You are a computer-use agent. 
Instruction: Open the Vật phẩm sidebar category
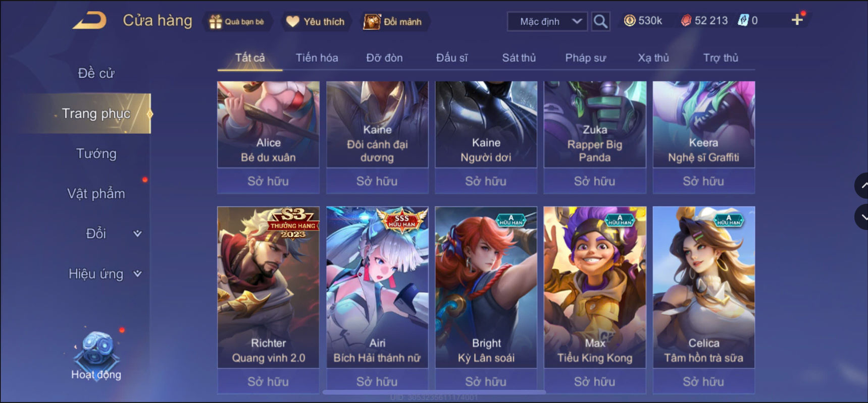click(x=96, y=194)
